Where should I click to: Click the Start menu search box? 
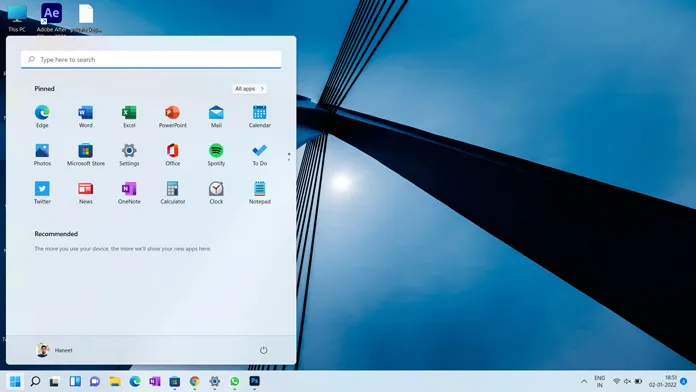coord(151,59)
